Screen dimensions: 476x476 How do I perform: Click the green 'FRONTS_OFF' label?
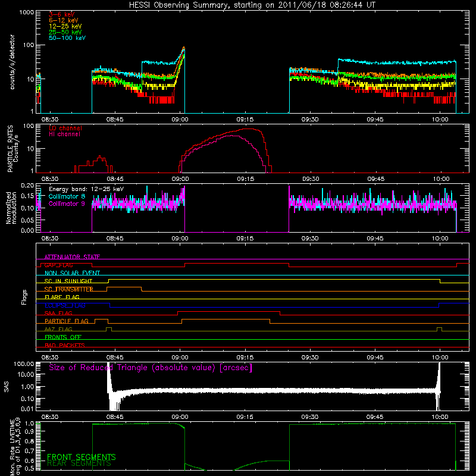point(63,337)
